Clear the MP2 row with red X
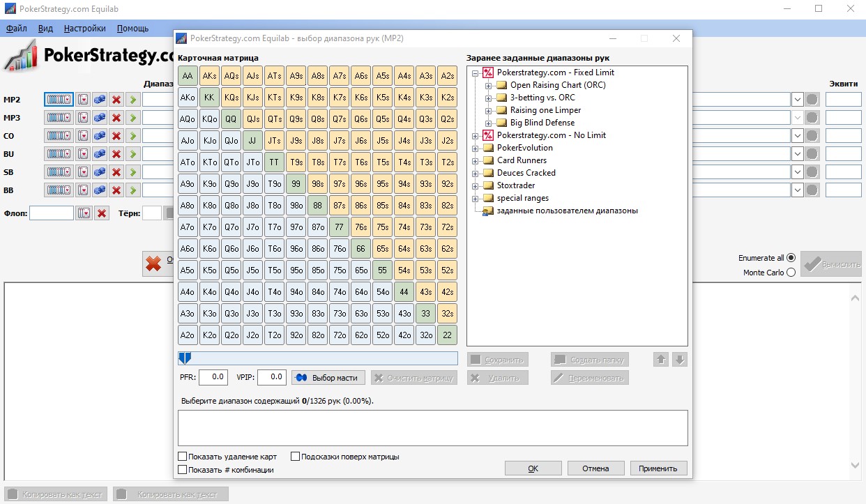 click(x=116, y=99)
